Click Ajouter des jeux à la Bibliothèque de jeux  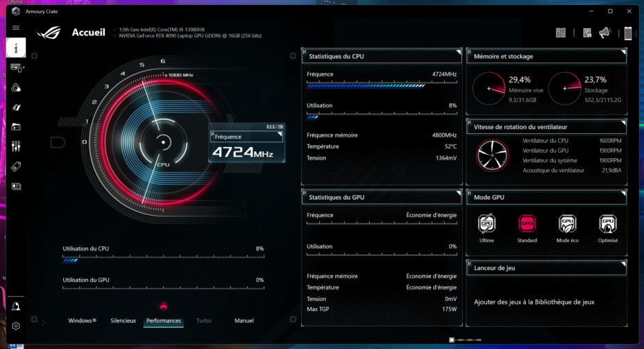pos(534,303)
